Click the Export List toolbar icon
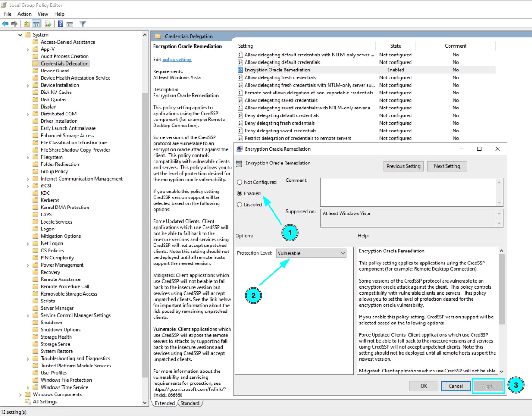The height and width of the screenshot is (416, 532). (48, 24)
